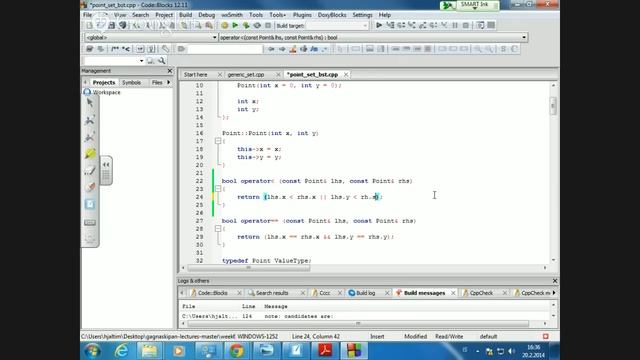640x360 pixels.
Task: Toggle the C comment toolbar button
Action: tap(514, 49)
